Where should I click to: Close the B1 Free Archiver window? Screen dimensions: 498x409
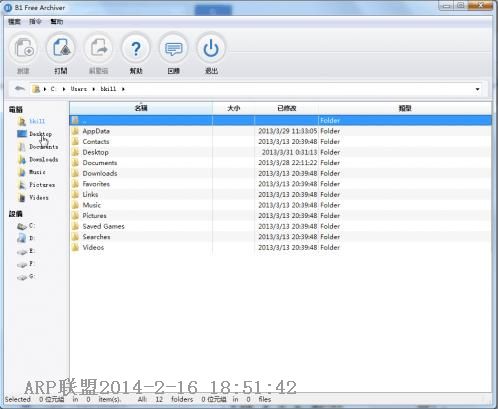tap(480, 5)
